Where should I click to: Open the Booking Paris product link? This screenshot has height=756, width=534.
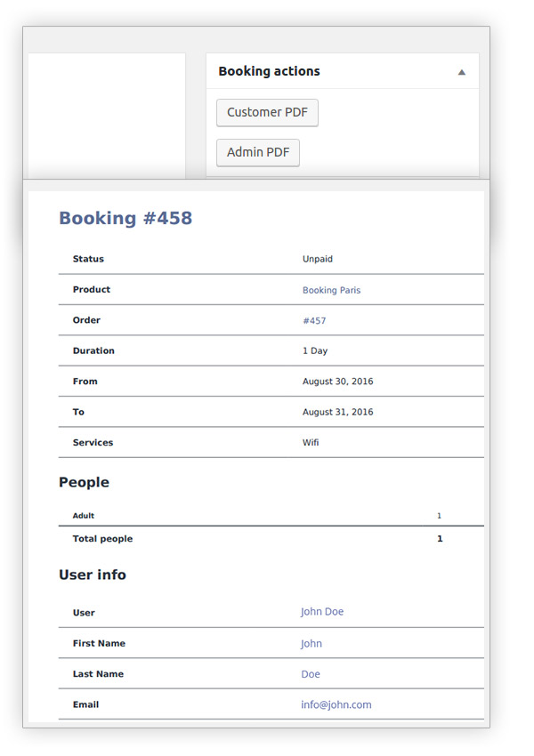(x=331, y=290)
